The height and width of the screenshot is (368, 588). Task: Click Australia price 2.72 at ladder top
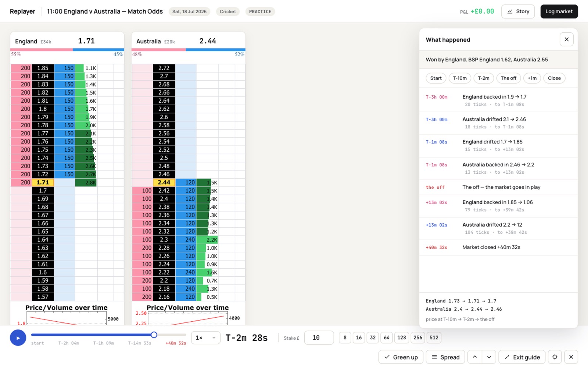[164, 68]
